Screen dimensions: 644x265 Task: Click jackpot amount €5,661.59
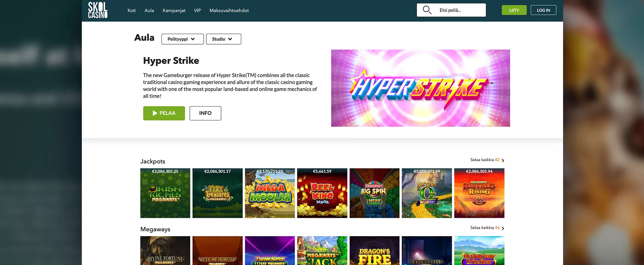point(322,171)
